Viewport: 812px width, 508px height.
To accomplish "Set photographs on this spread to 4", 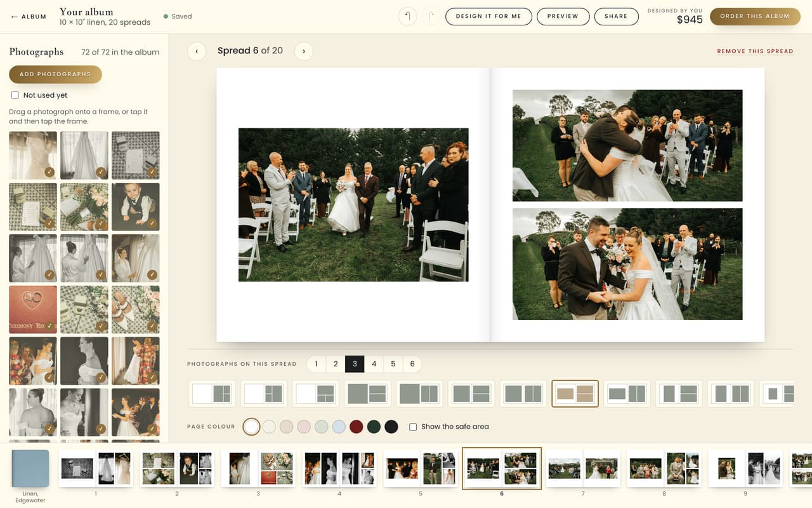I will pyautogui.click(x=374, y=364).
